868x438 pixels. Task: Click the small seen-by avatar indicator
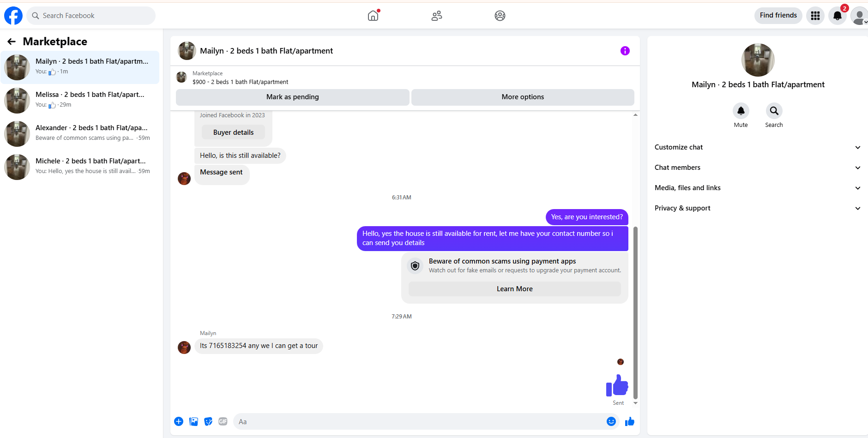click(x=621, y=362)
